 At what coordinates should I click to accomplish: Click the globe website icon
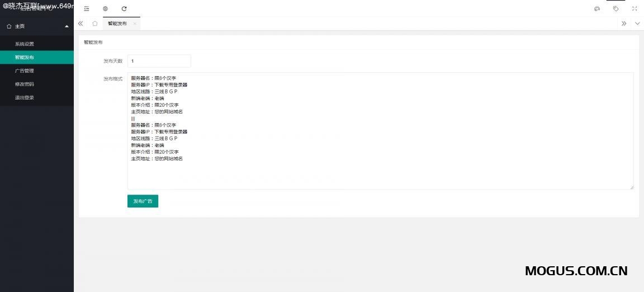(105, 8)
